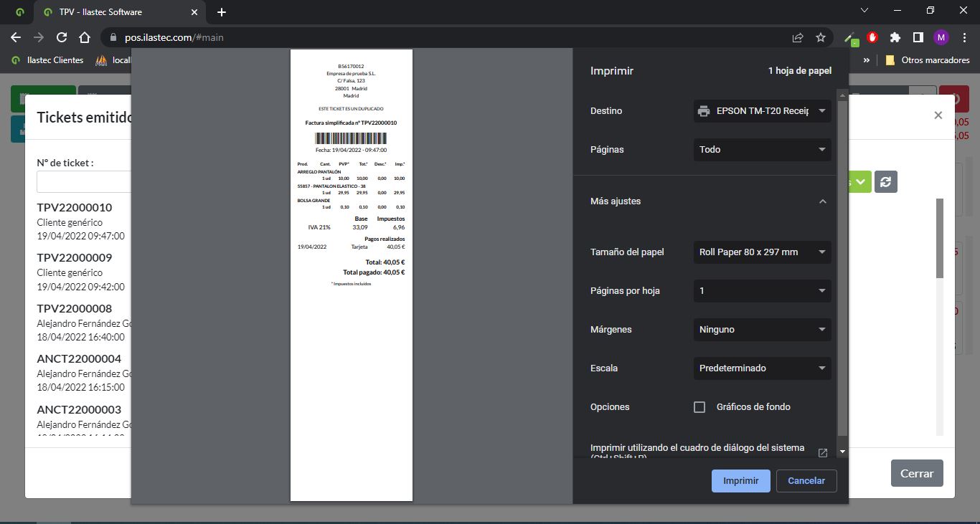Open the browser side panel icon

[918, 37]
